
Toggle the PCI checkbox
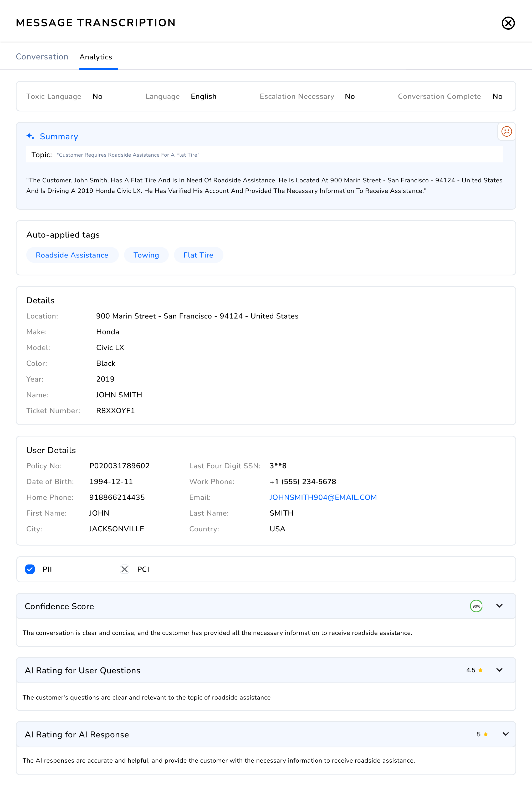point(125,569)
